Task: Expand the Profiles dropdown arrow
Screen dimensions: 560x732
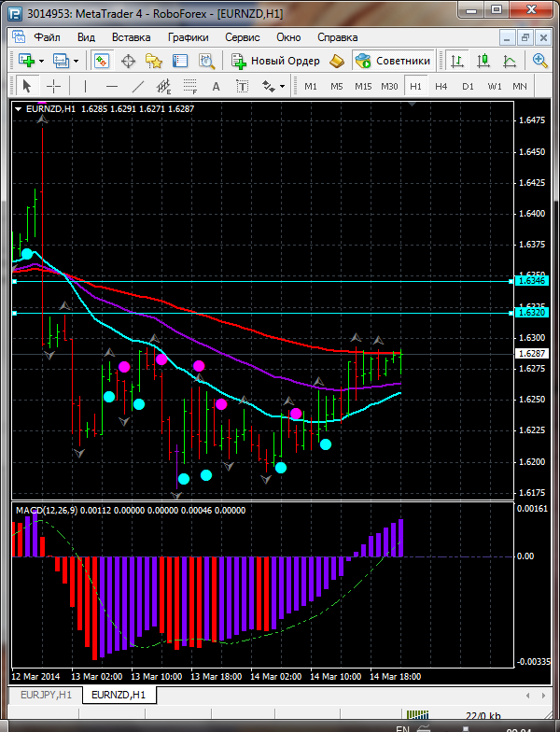Action: click(x=77, y=62)
